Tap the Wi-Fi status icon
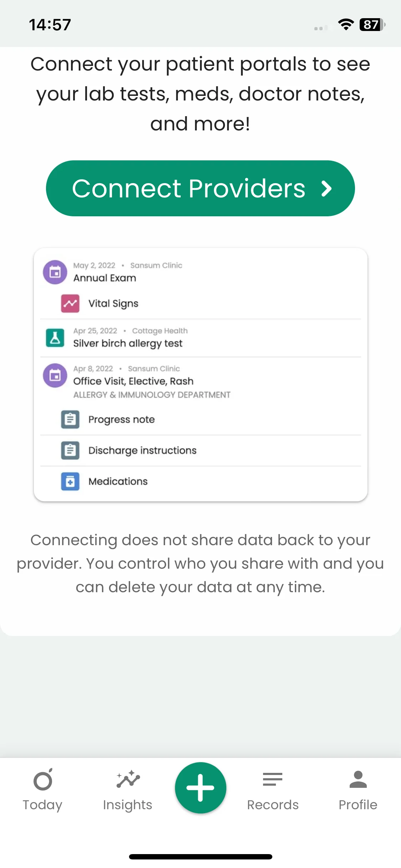The width and height of the screenshot is (401, 868). 346,25
